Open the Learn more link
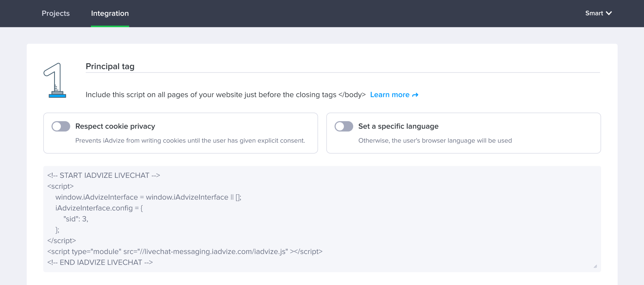The image size is (644, 285). (394, 95)
